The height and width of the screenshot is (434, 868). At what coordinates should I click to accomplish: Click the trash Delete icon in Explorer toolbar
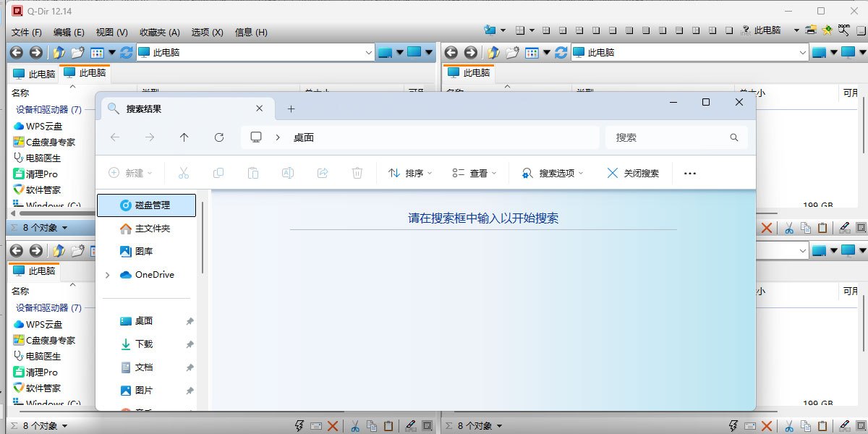point(357,173)
